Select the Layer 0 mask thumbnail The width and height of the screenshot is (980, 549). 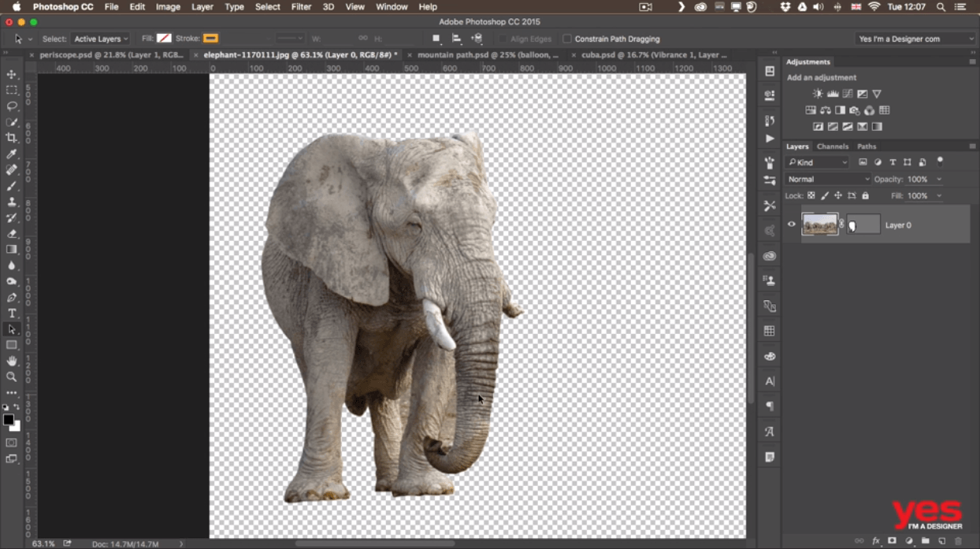coord(863,224)
